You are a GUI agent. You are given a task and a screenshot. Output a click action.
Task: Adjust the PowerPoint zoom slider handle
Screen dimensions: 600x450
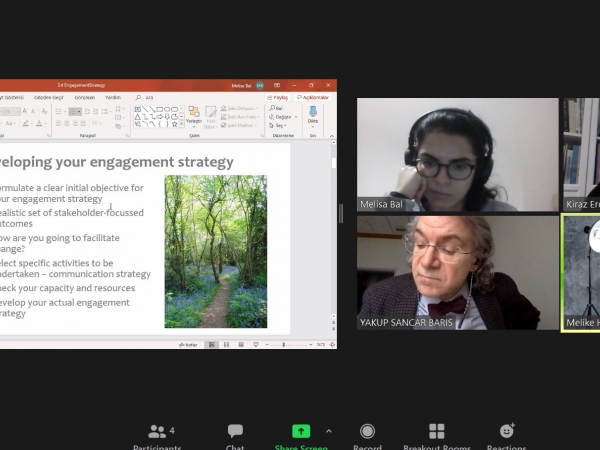pos(284,345)
